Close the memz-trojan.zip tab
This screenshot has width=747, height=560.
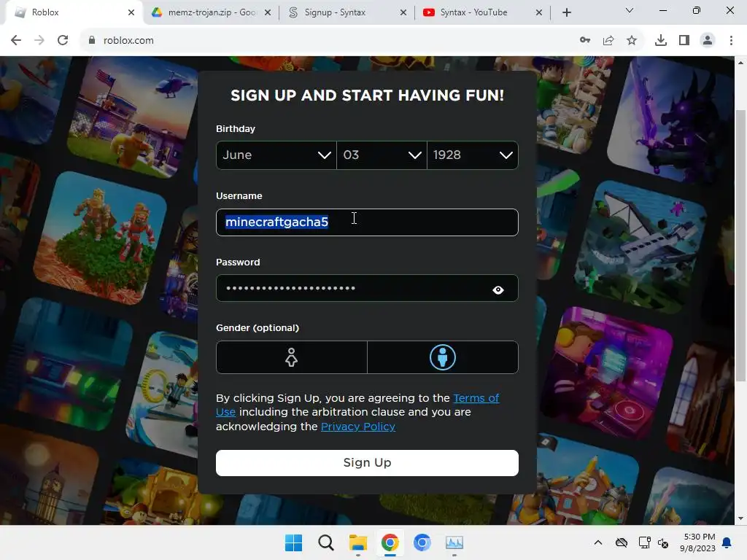click(268, 12)
